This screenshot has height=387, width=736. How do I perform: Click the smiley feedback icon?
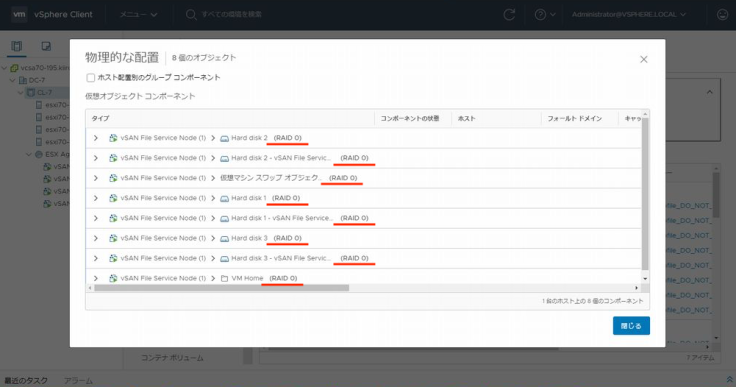pyautogui.click(x=722, y=15)
